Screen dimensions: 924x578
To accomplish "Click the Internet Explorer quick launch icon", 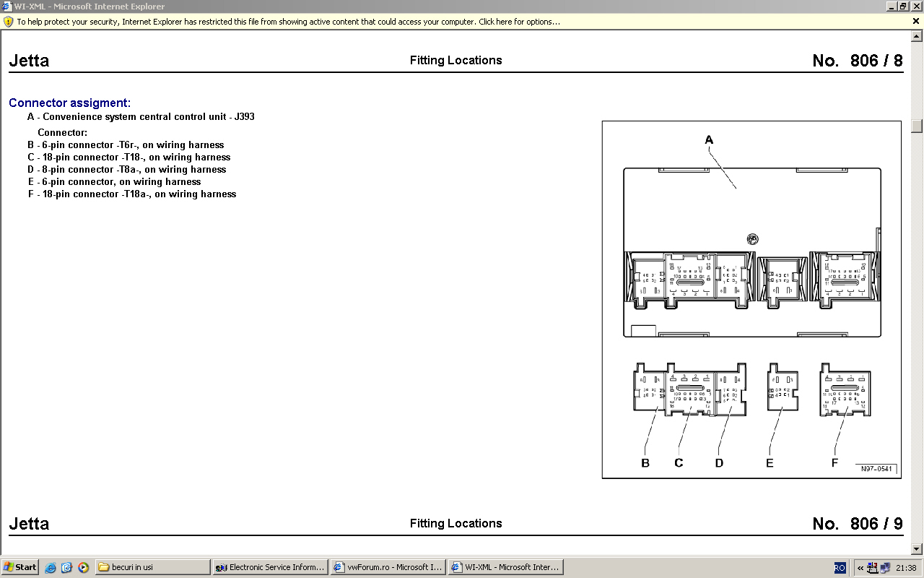I will click(x=51, y=568).
